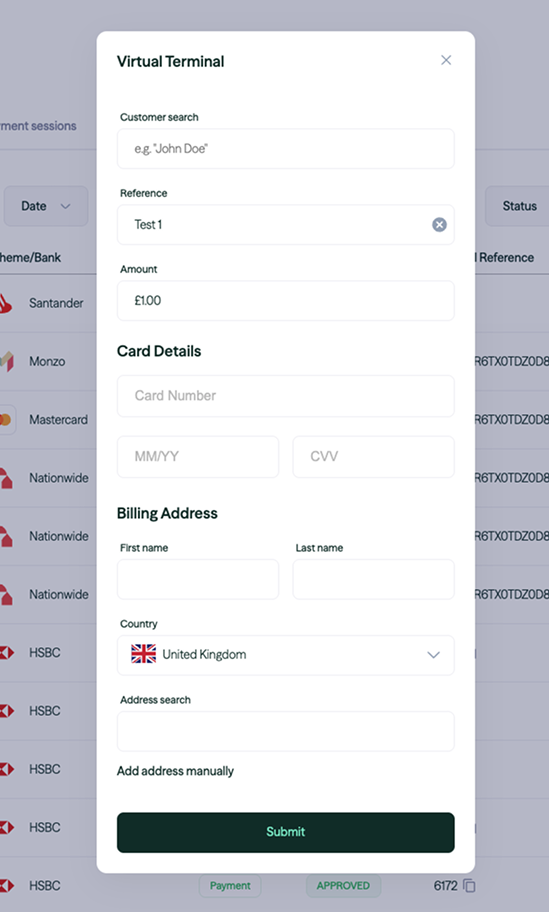
Task: Click the Add address manually link
Action: tap(175, 771)
